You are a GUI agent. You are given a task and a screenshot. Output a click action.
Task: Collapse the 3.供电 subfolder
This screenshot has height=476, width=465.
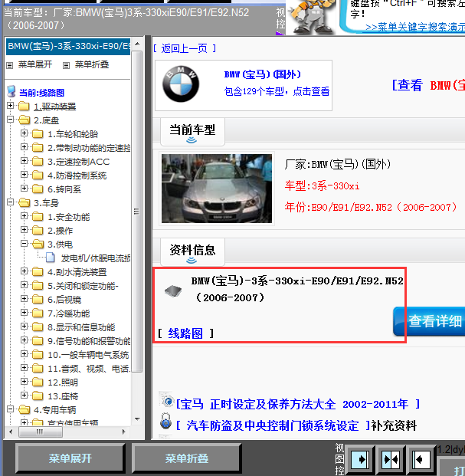24,244
